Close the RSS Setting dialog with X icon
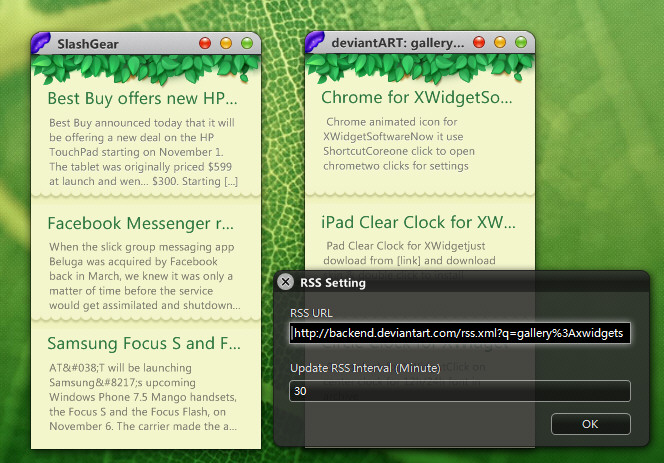 point(286,282)
